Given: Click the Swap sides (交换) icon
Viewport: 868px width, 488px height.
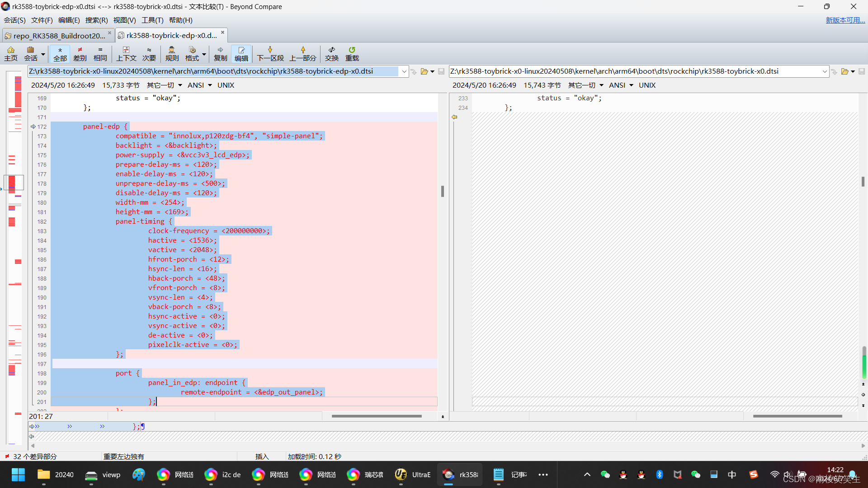Looking at the screenshot, I should (331, 53).
